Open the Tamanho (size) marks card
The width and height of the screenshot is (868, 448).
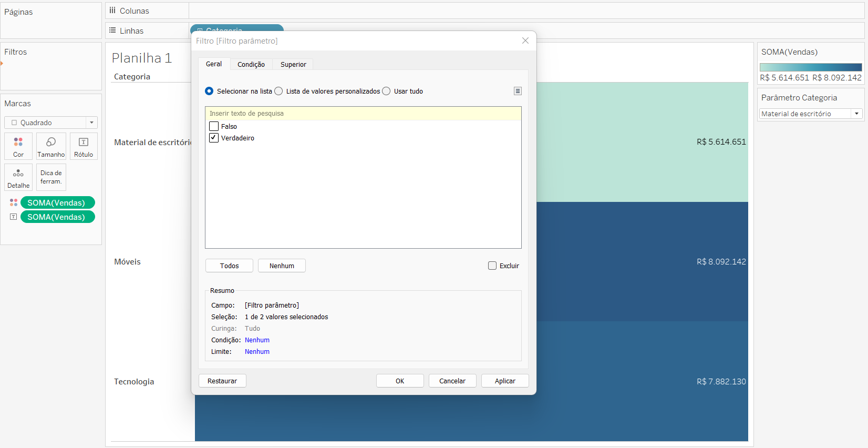[51, 146]
